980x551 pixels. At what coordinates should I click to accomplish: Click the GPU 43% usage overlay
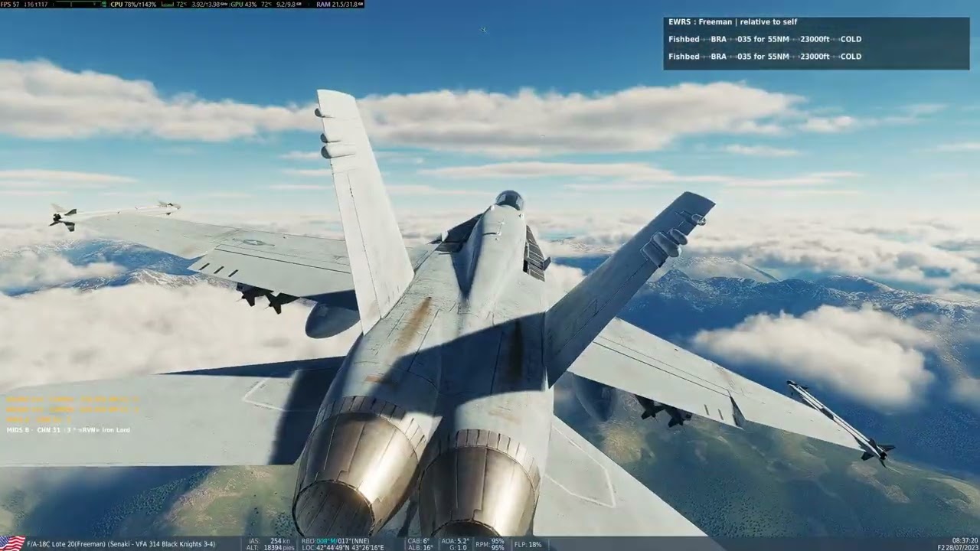coord(243,4)
